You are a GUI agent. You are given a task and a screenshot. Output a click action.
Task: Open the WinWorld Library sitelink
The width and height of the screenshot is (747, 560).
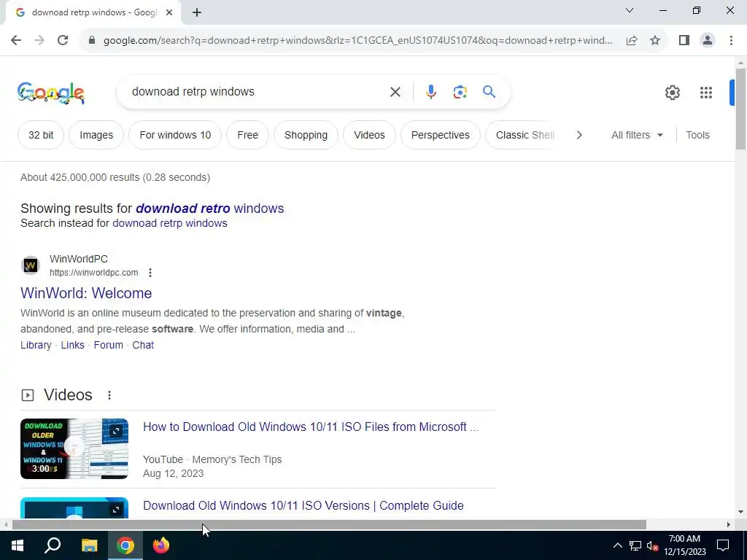pos(36,345)
